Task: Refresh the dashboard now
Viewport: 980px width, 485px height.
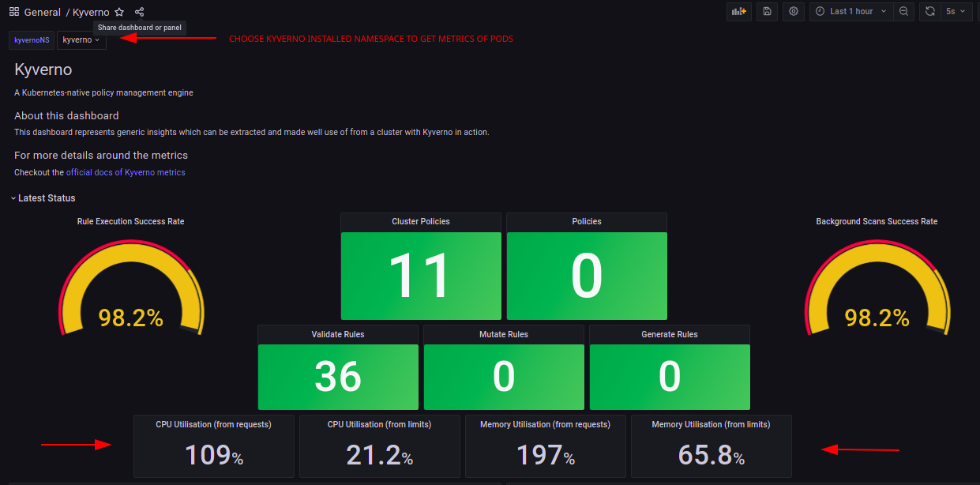Action: tap(930, 11)
